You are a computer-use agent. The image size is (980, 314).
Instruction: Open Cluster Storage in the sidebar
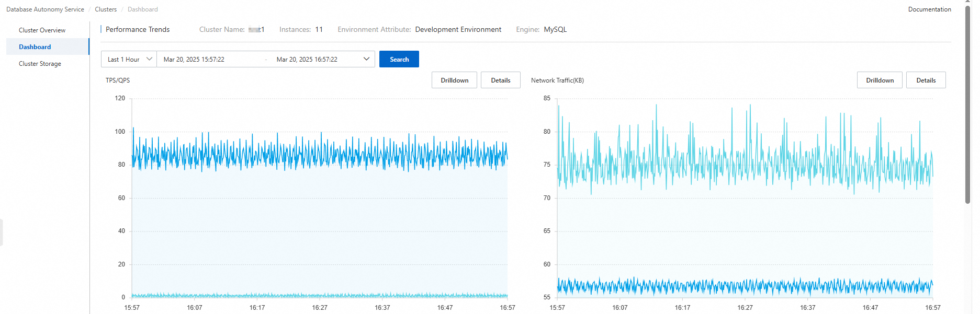[x=40, y=64]
